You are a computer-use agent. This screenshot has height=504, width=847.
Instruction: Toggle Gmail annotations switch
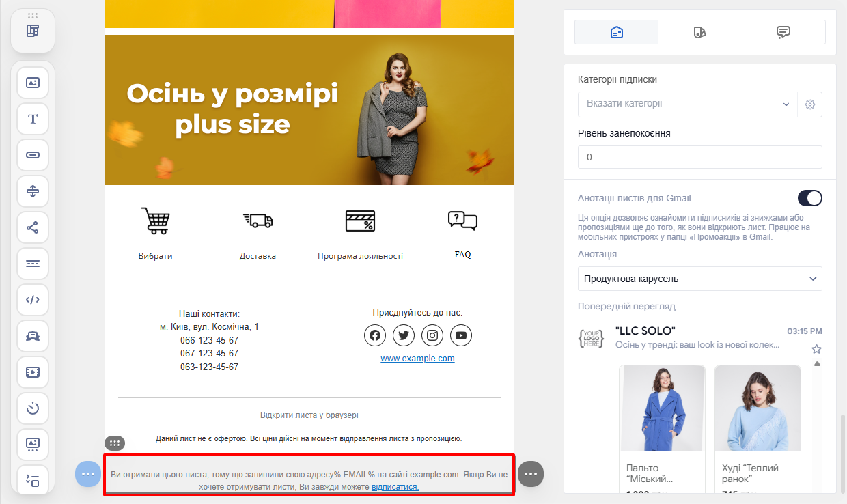tap(810, 198)
